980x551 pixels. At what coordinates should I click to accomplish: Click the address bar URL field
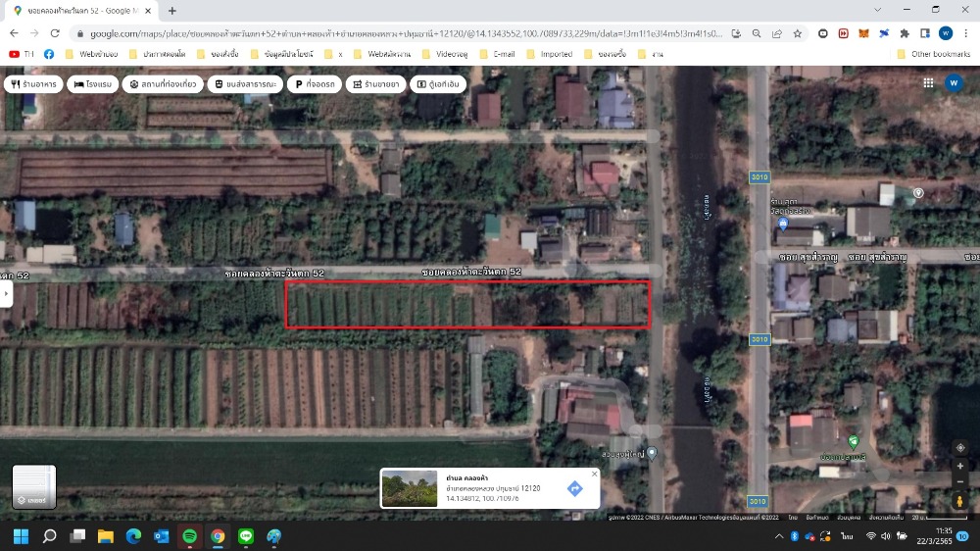(x=412, y=33)
